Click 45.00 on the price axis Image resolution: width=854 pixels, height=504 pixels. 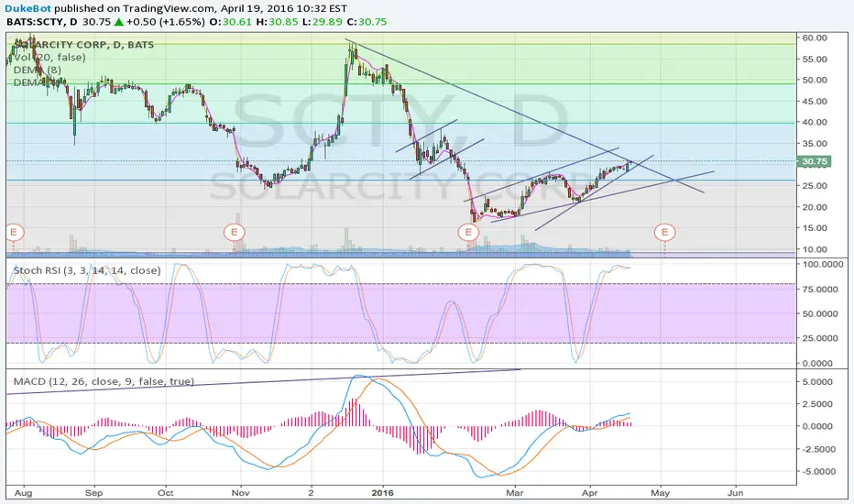click(x=815, y=102)
